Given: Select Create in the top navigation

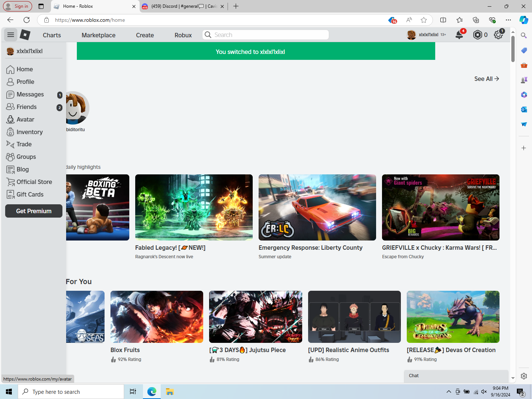Looking at the screenshot, I should [145, 35].
